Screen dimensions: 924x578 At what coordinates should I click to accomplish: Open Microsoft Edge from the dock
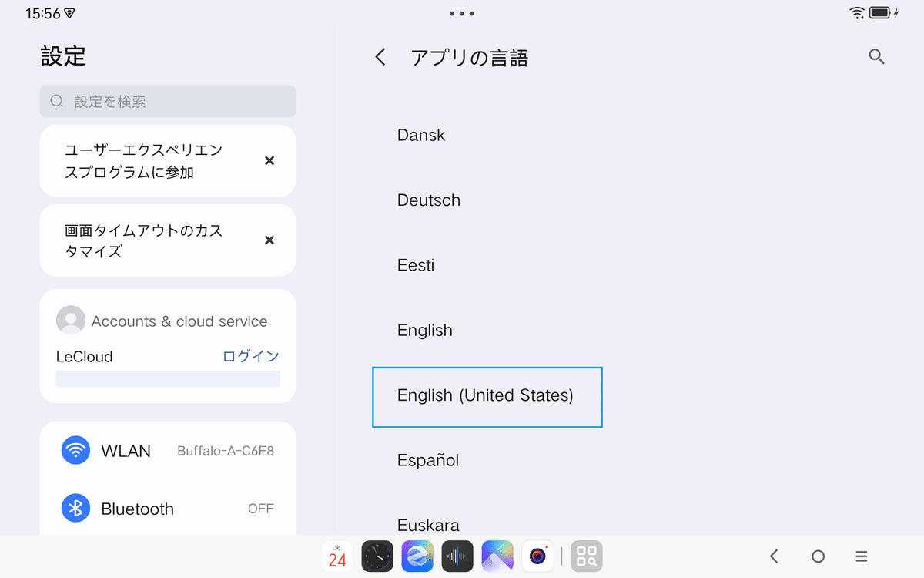pyautogui.click(x=417, y=555)
